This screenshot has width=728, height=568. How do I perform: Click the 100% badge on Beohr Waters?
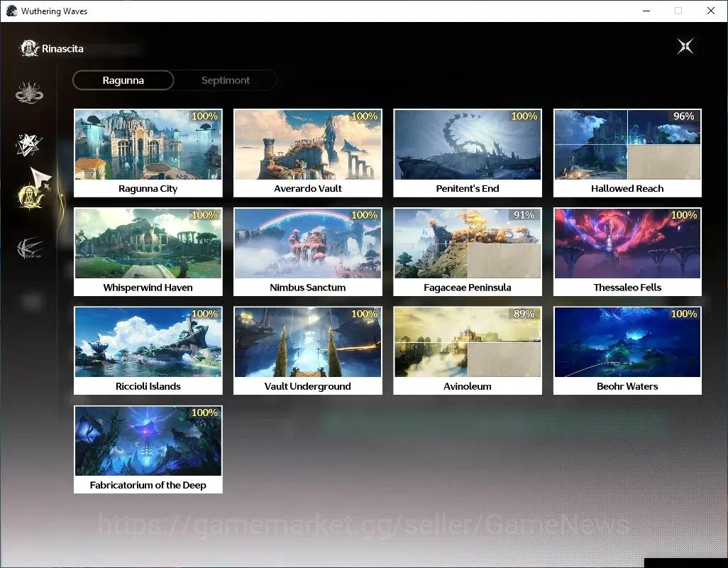(x=684, y=314)
